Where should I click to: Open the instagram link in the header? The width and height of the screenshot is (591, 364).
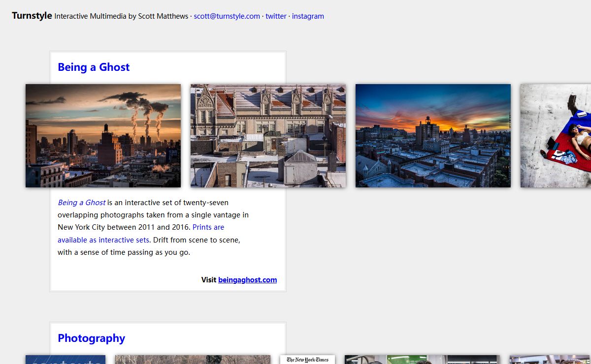pos(308,16)
